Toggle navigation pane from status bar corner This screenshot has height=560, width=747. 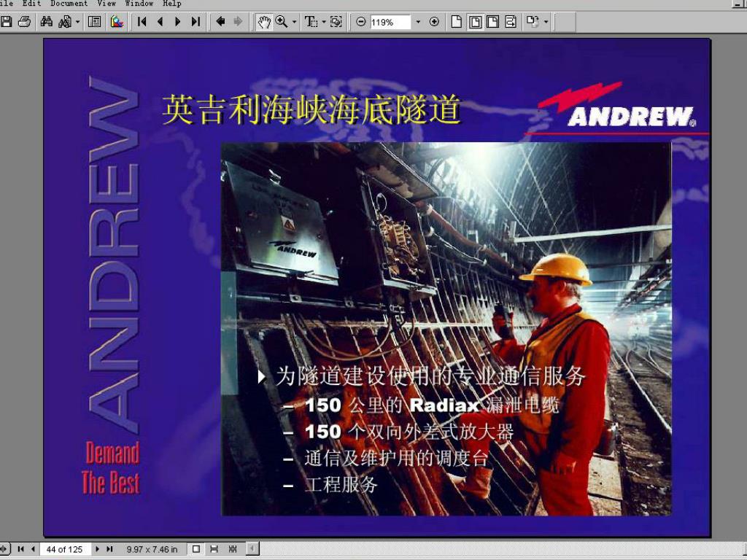coord(5,549)
